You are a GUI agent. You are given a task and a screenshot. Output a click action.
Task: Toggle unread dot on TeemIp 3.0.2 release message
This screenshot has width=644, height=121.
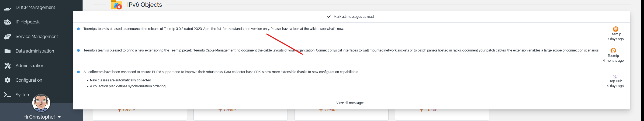tap(78, 29)
